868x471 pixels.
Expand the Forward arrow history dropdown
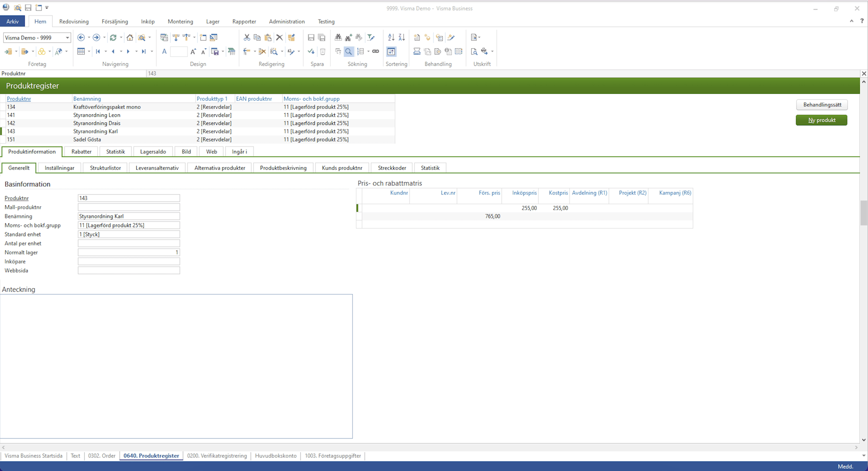click(x=104, y=38)
